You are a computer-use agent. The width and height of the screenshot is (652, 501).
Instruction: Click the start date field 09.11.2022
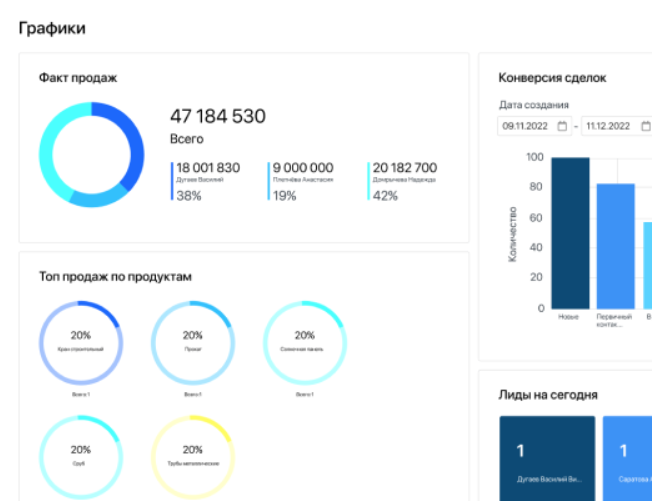[x=535, y=126]
